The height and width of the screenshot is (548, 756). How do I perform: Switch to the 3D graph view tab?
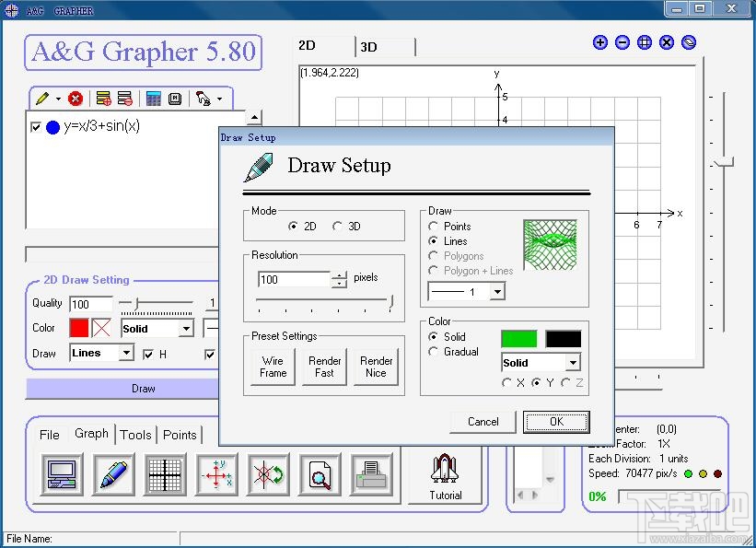[x=368, y=43]
